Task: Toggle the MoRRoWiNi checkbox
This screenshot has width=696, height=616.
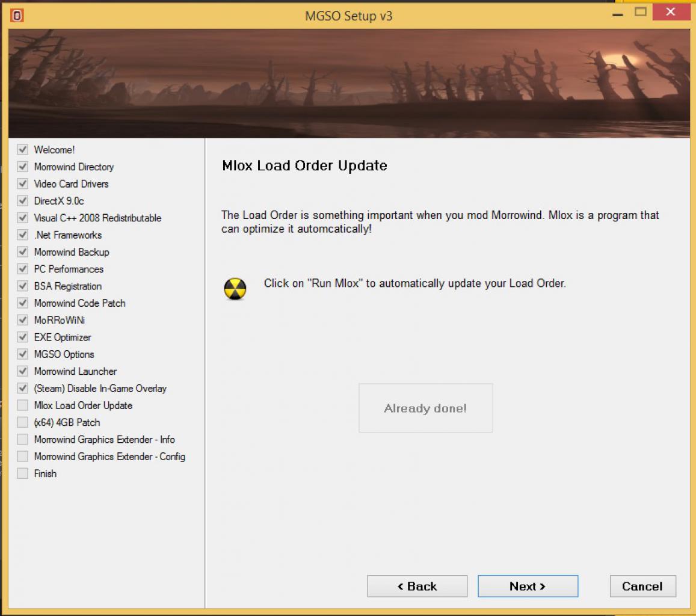Action: coord(23,320)
